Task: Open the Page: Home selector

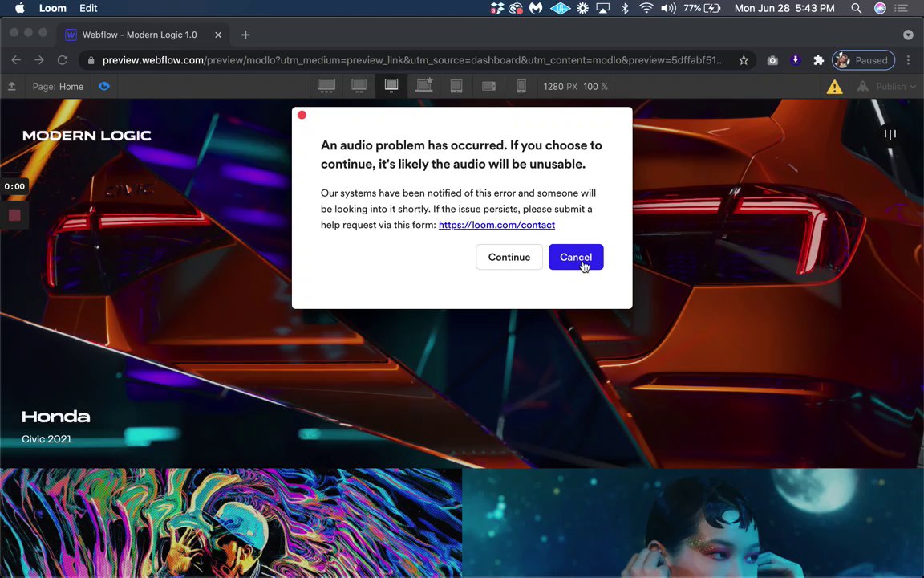Action: [58, 87]
